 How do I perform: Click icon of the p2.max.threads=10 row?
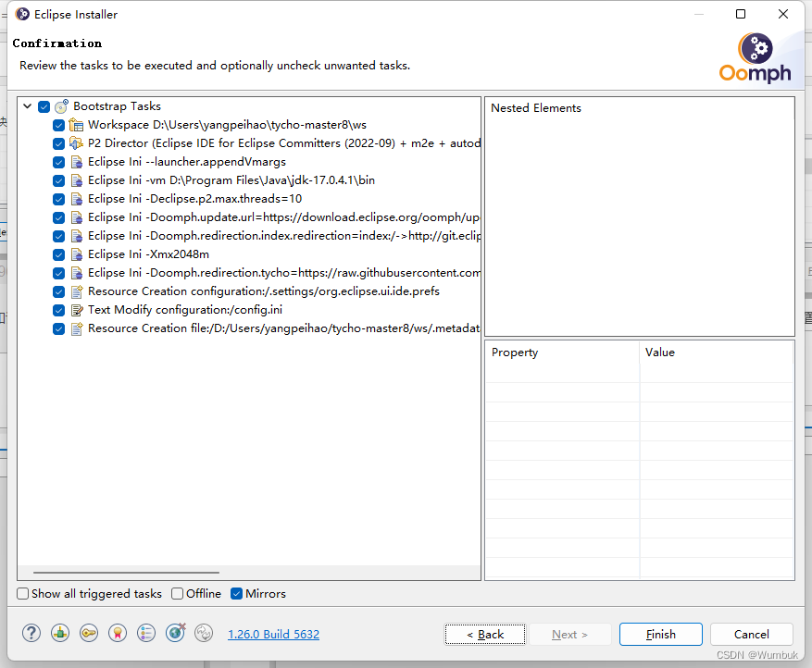(76, 199)
